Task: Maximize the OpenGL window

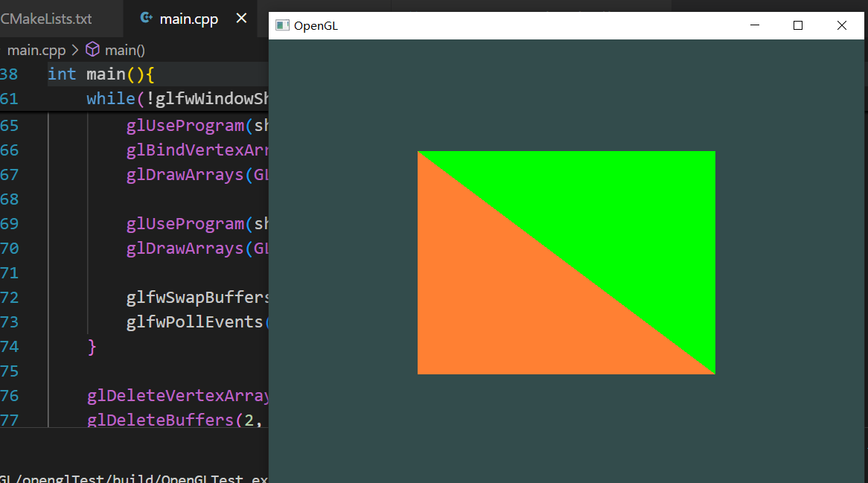Action: tap(798, 25)
